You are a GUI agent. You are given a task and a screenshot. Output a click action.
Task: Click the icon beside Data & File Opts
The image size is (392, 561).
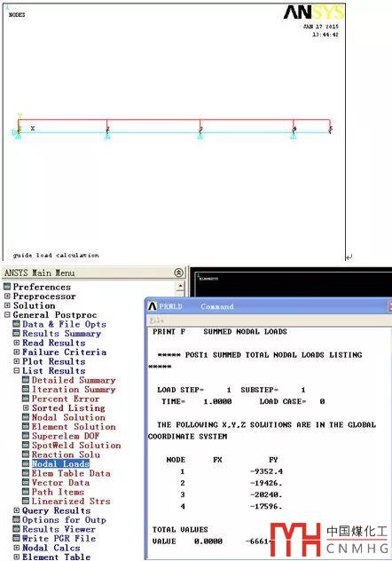pyautogui.click(x=16, y=324)
